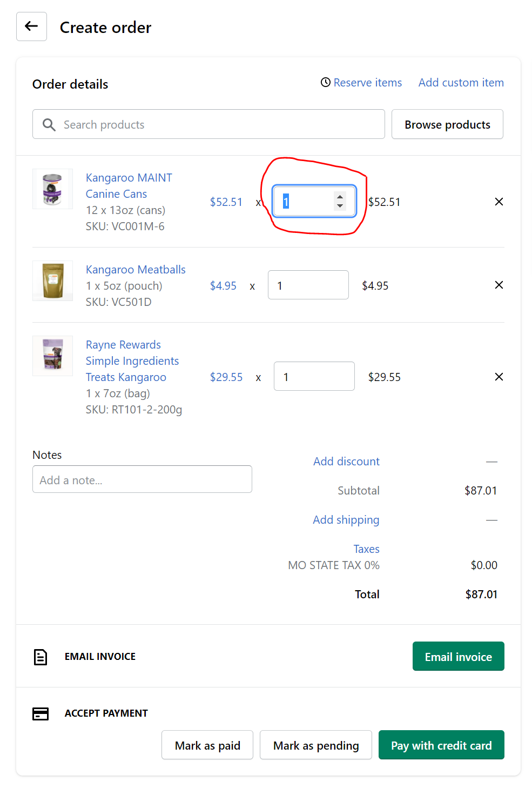Decrease quantity with stepper down arrow
This screenshot has width=532, height=788.
click(x=340, y=206)
